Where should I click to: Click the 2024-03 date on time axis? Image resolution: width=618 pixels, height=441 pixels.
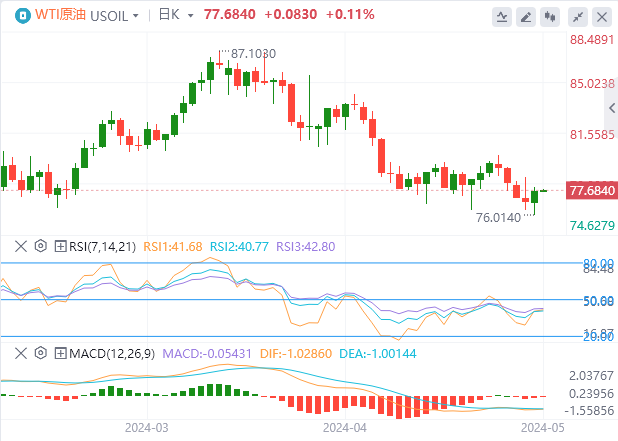[x=144, y=426]
